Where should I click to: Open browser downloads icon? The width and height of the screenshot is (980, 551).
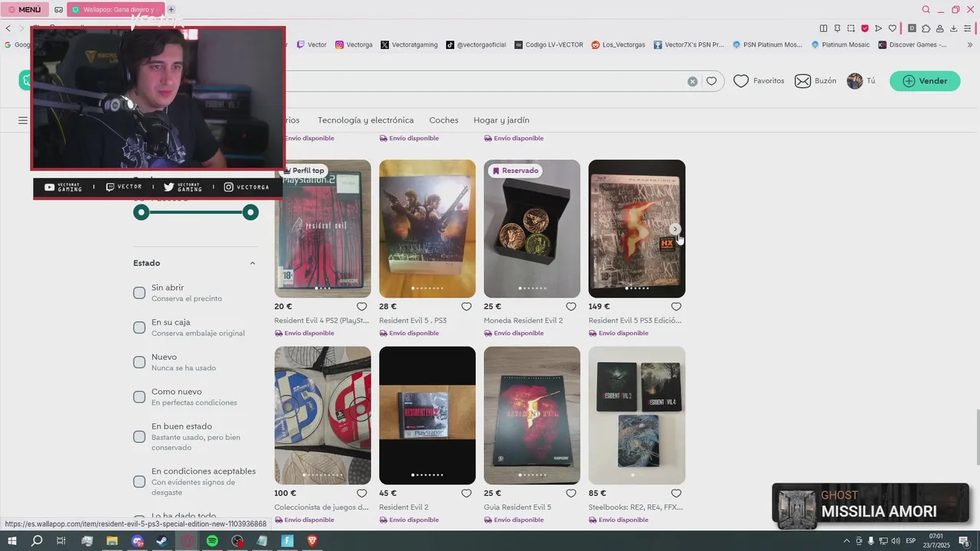pos(954,28)
